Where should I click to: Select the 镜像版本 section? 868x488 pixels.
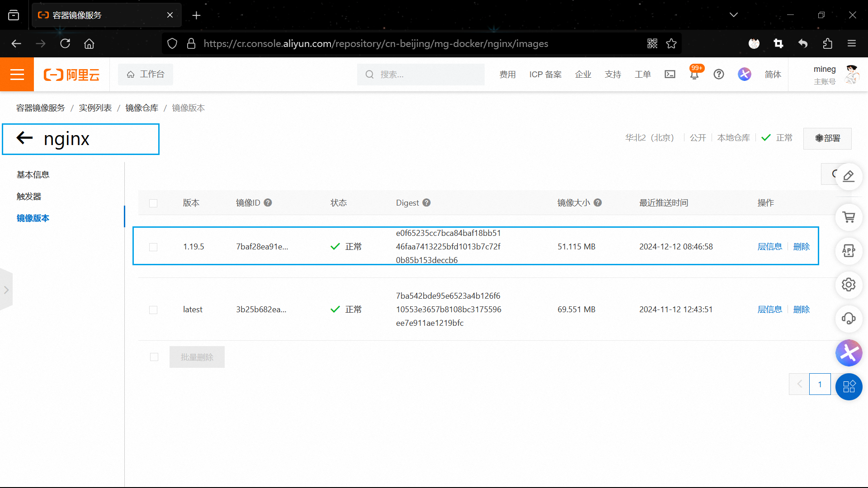click(33, 218)
